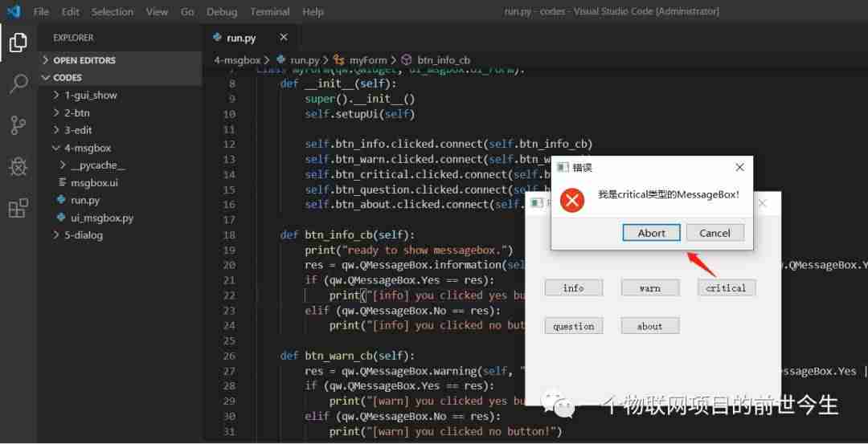
Task: Click Cancel in the error dialog
Action: [714, 233]
